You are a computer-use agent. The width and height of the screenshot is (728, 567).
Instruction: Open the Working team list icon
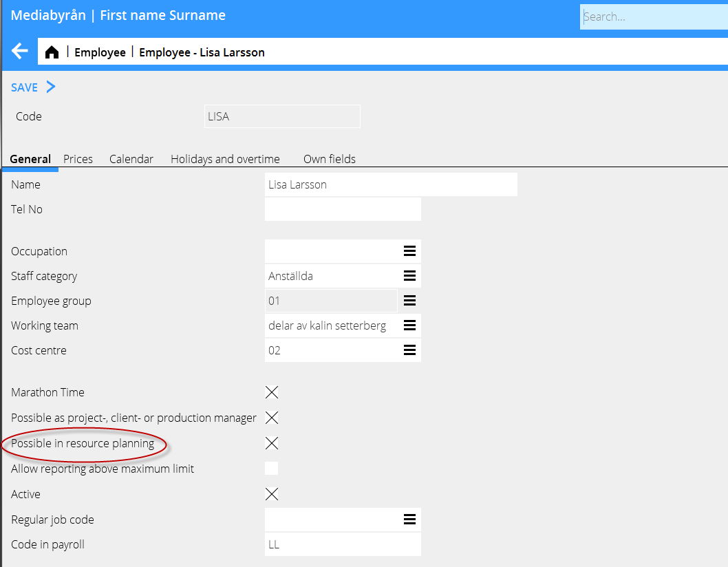click(409, 325)
